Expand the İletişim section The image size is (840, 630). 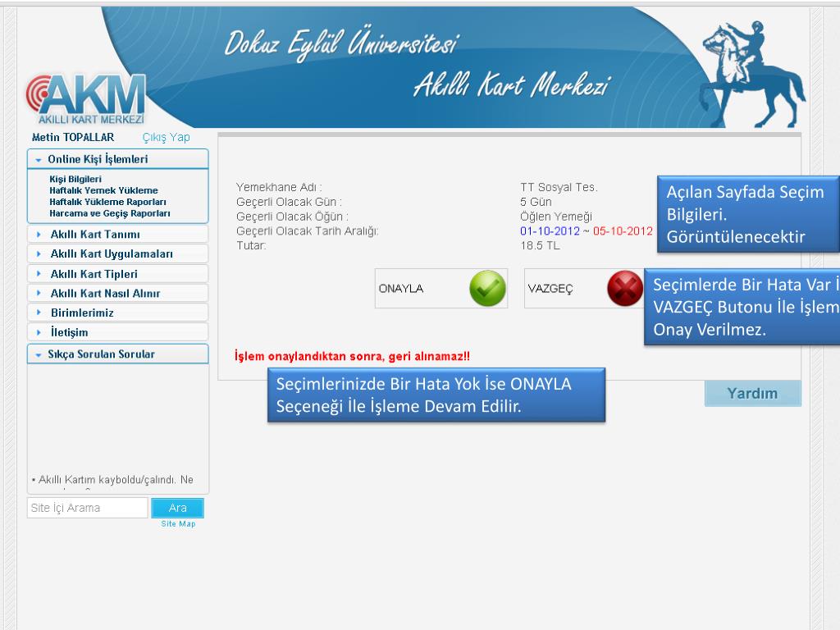coord(117,332)
